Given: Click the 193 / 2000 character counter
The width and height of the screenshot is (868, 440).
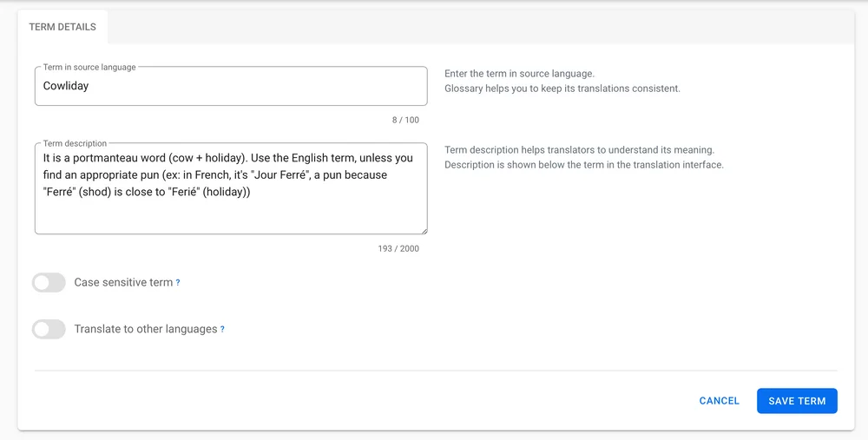Looking at the screenshot, I should tap(398, 249).
